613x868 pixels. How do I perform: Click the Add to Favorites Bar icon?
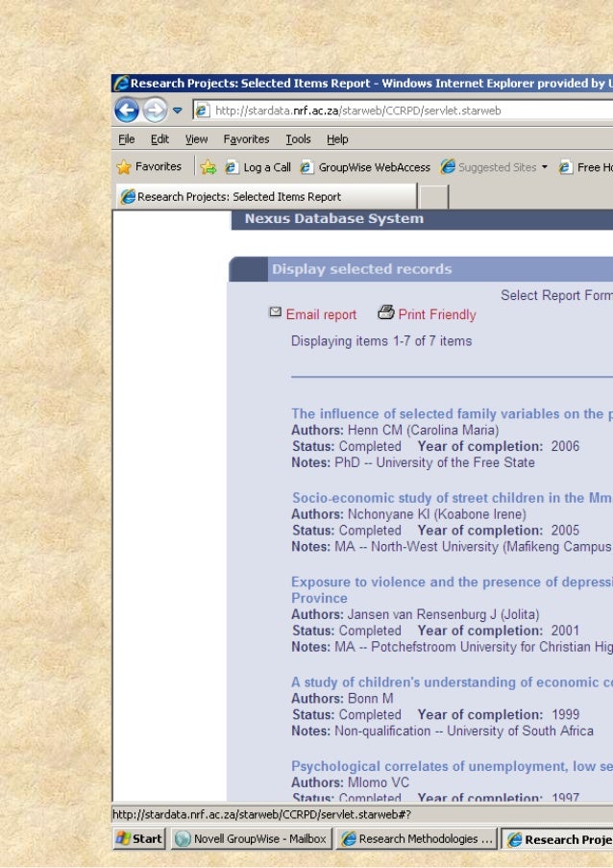tap(208, 166)
